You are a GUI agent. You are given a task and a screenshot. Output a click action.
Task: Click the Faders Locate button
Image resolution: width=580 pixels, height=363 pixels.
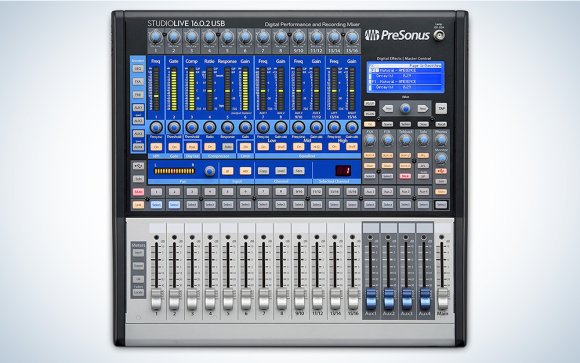coord(138,292)
